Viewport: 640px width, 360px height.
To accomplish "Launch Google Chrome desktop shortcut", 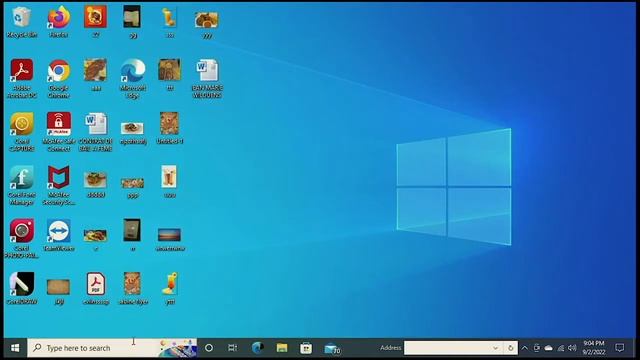I will 58,78.
